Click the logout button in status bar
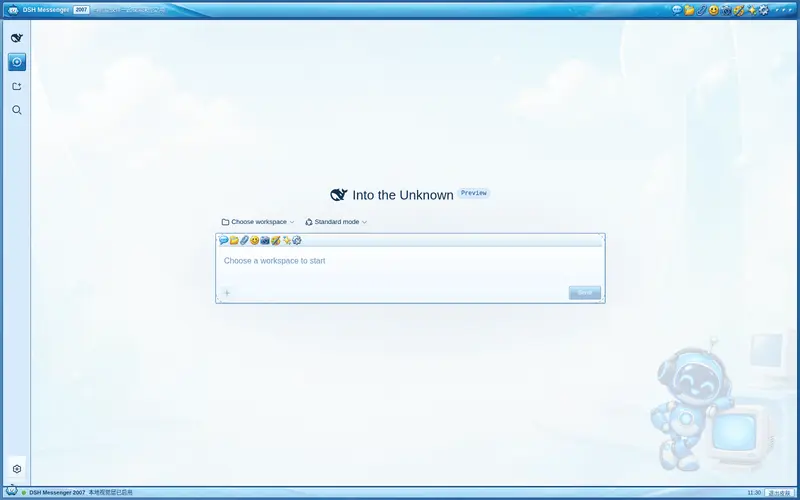The height and width of the screenshot is (500, 800). [779, 493]
